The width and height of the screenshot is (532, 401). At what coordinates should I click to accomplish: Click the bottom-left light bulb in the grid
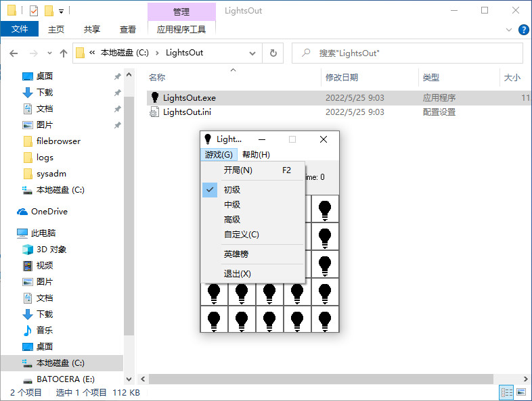pyautogui.click(x=214, y=319)
